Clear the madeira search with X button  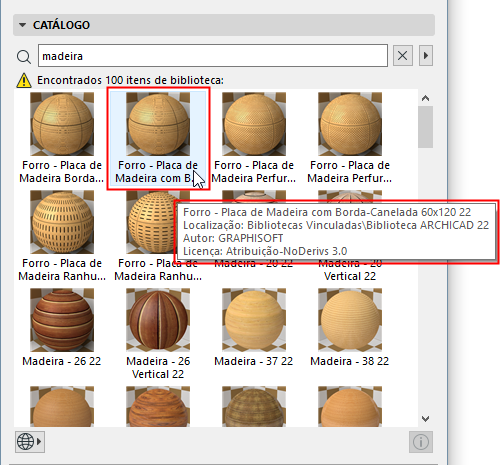point(403,56)
